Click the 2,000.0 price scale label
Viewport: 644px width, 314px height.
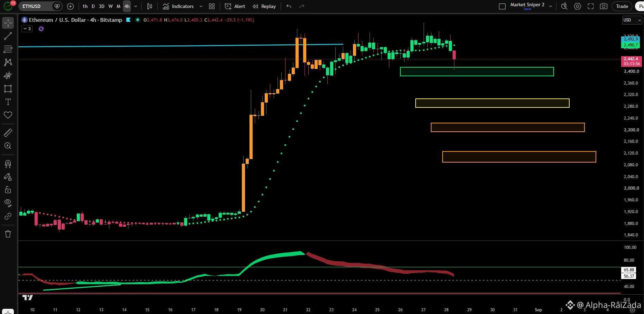tap(631, 188)
